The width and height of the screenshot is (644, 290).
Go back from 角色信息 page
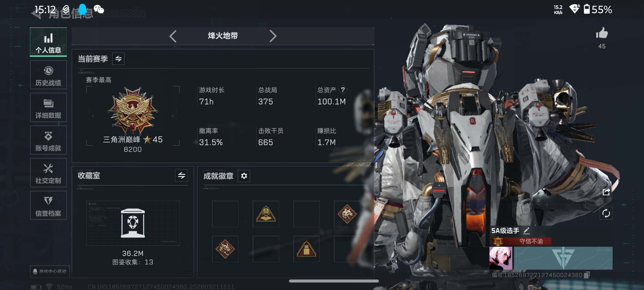[36, 13]
